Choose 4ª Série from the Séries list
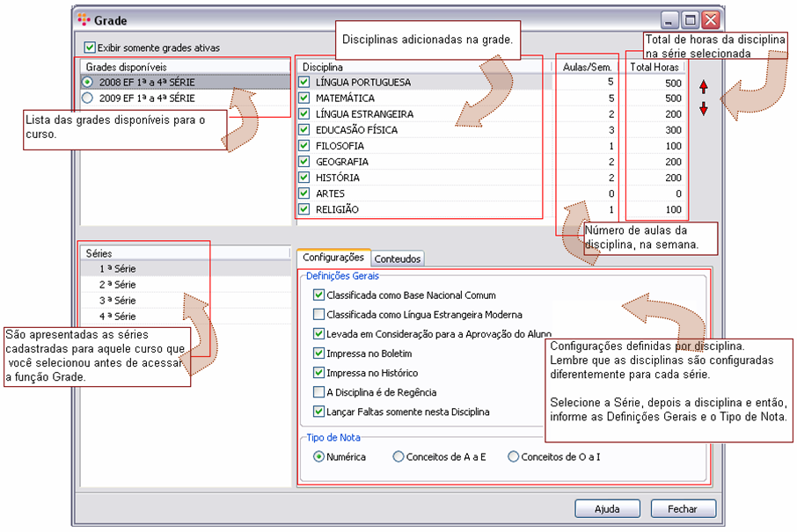Image resolution: width=797 pixels, height=532 pixels. 117,316
